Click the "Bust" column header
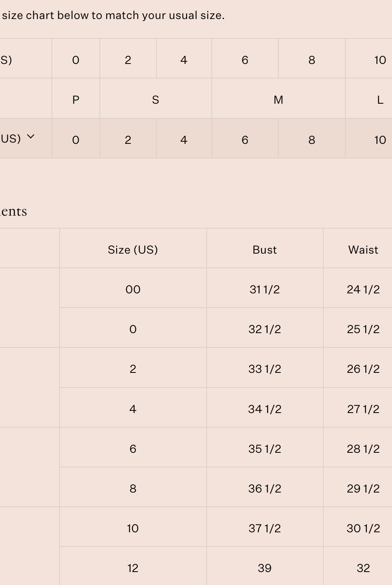This screenshot has width=392, height=585. (x=265, y=250)
